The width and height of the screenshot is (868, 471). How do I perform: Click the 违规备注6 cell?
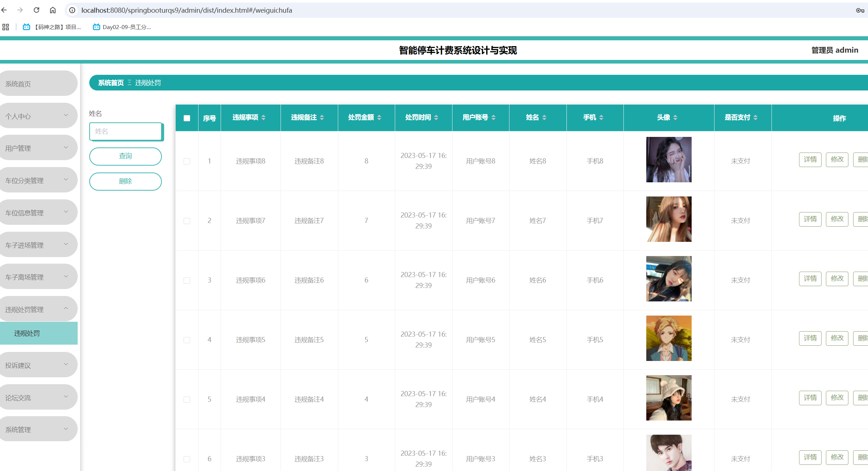tap(309, 280)
